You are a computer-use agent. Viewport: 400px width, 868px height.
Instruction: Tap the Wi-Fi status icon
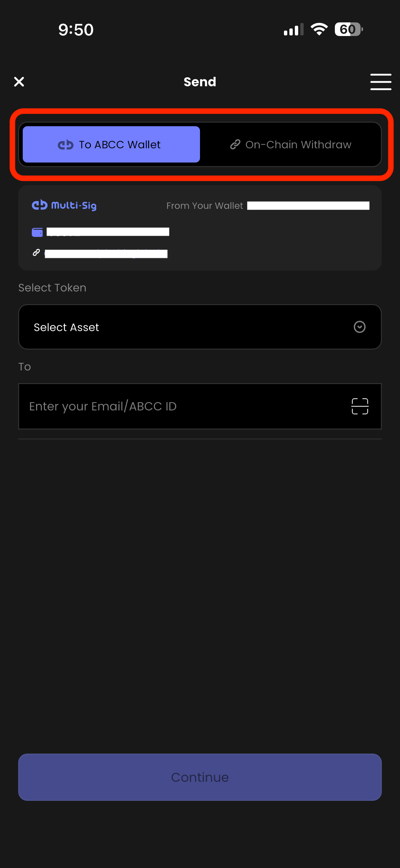pos(319,29)
